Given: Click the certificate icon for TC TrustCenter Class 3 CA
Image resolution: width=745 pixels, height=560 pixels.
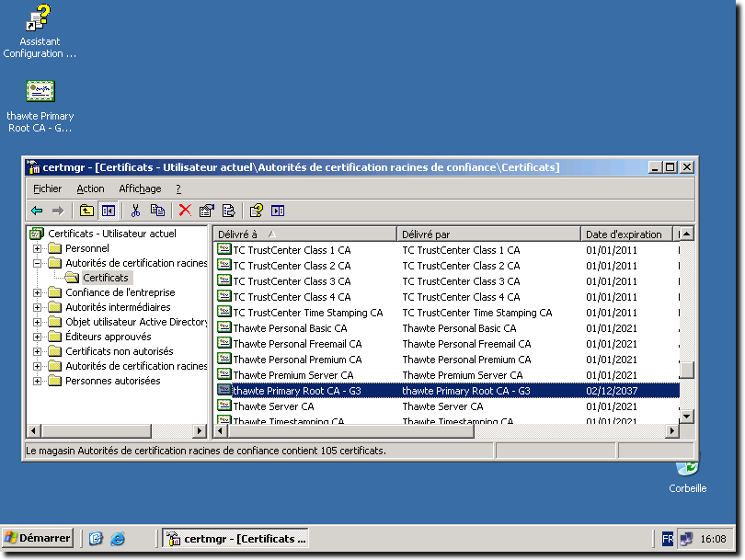Looking at the screenshot, I should pos(224,280).
